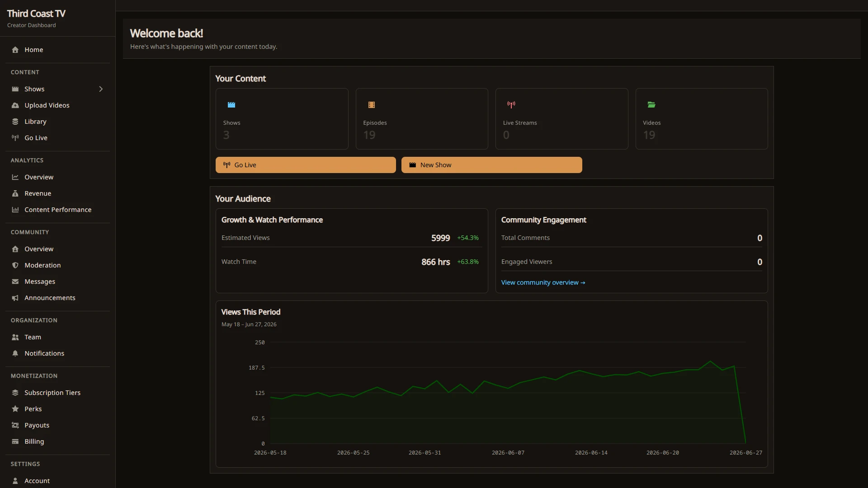Click the 2026-06-07 axis label on chart
This screenshot has width=868, height=488.
508,453
